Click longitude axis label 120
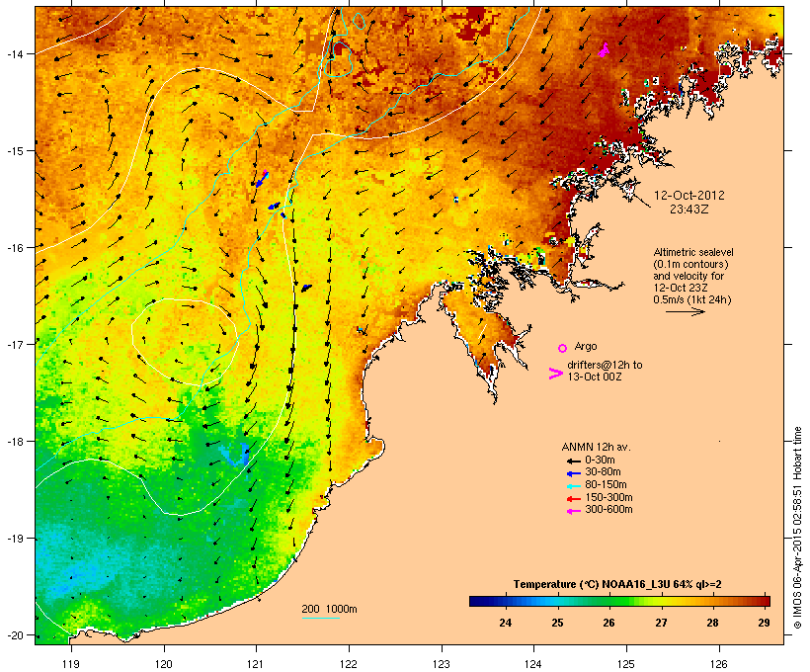Image resolution: width=810 pixels, height=672 pixels. (x=164, y=664)
